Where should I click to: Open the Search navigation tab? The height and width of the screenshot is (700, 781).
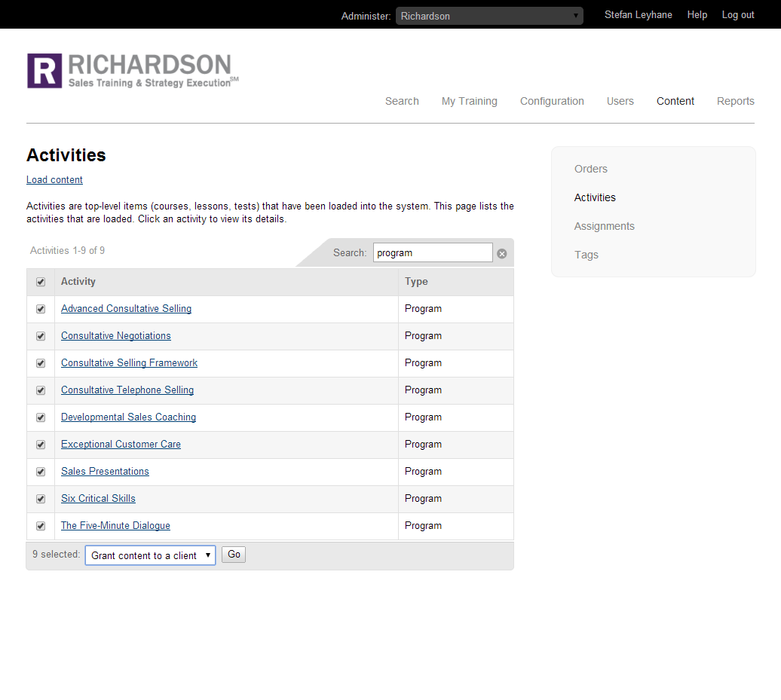(402, 101)
